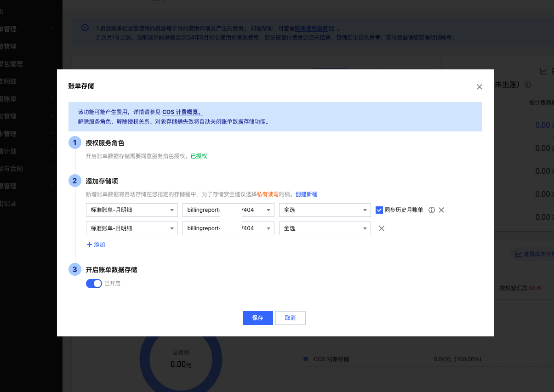Expand the second row's 全选 dropdown

pyautogui.click(x=325, y=228)
